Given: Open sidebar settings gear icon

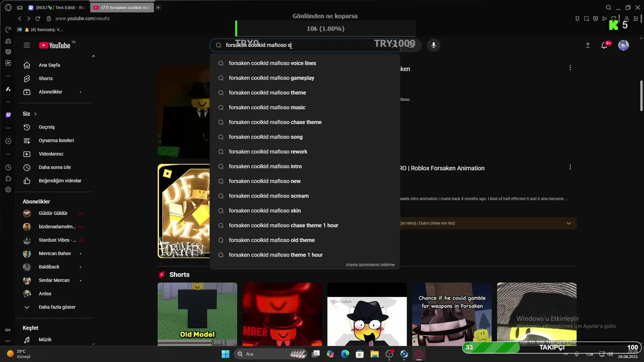Looking at the screenshot, I should point(8,190).
